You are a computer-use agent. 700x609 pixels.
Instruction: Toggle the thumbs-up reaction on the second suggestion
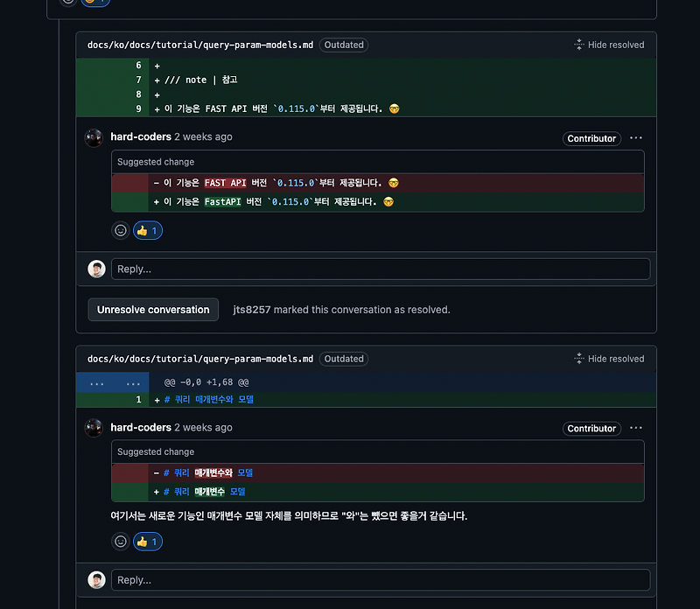pos(147,542)
